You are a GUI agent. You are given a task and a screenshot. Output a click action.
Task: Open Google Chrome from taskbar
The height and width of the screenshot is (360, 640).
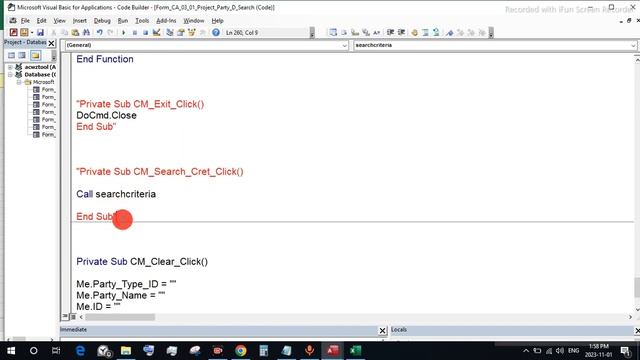tap(240, 351)
